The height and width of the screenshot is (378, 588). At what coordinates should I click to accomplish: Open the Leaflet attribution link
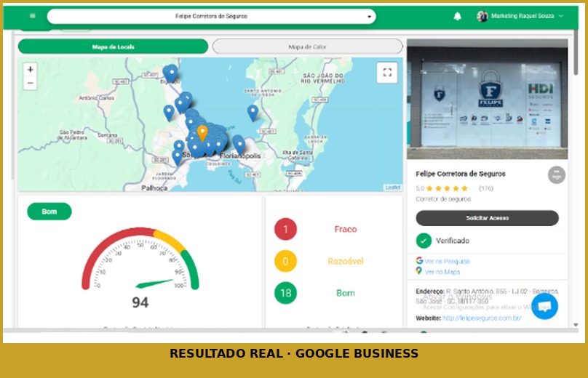click(393, 188)
